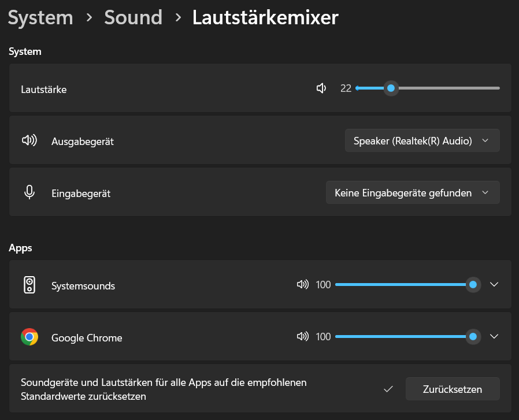Image resolution: width=519 pixels, height=420 pixels.
Task: Click the Google Chrome volume slider handle
Action: 473,336
